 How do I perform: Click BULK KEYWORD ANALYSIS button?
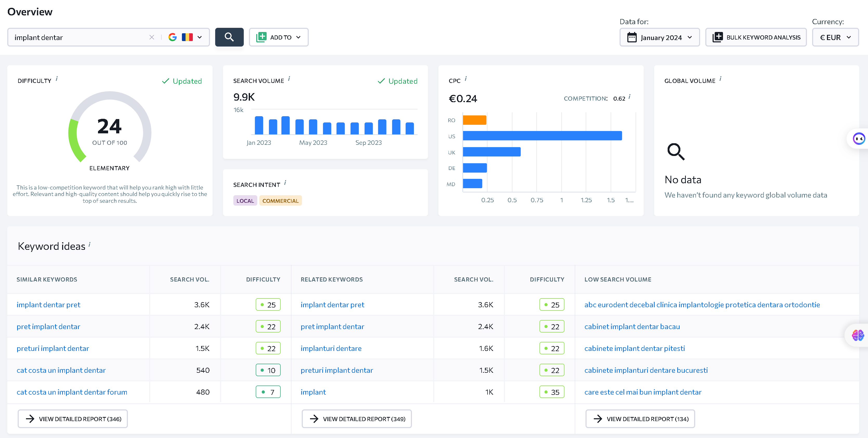click(x=756, y=37)
